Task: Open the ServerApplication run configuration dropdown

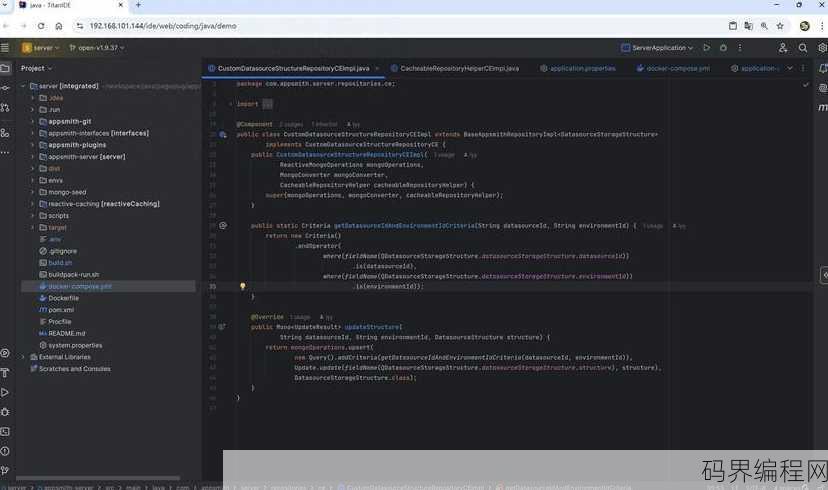Action: 657,48
